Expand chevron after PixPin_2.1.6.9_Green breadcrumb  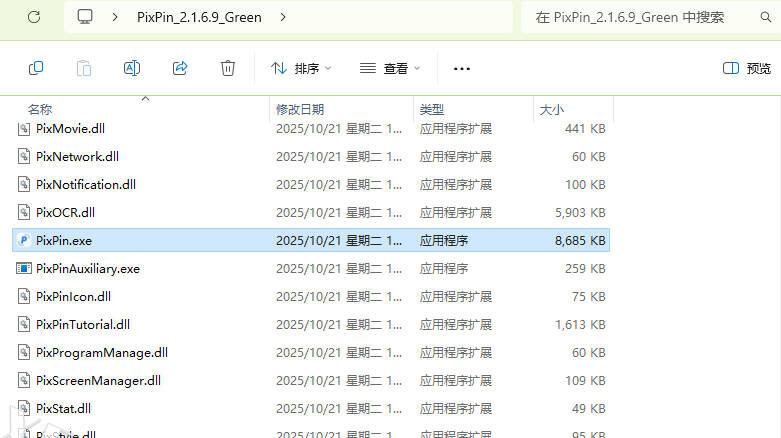tap(284, 17)
